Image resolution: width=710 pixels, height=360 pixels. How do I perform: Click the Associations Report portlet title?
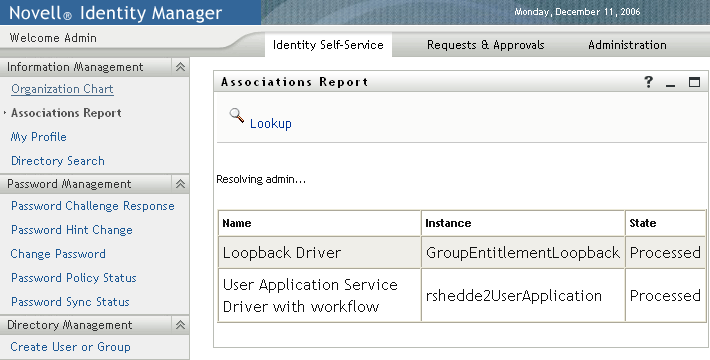(x=295, y=82)
